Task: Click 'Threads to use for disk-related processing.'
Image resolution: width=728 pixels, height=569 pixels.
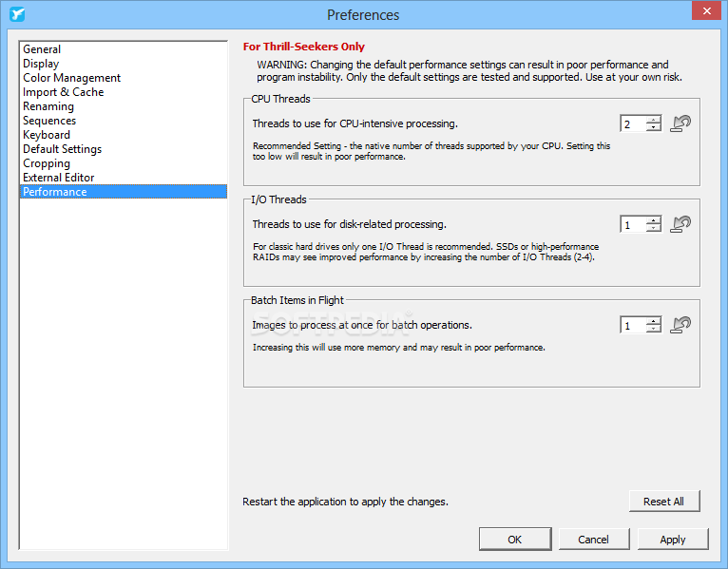Action: pos(349,224)
